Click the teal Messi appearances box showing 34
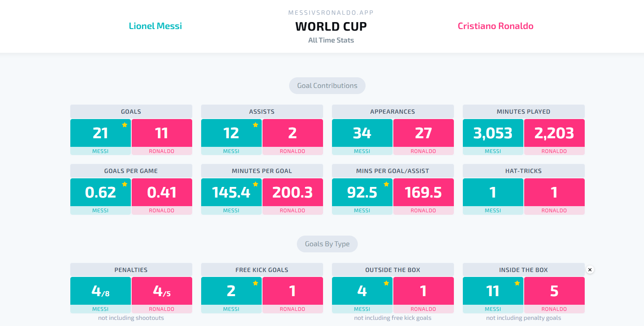The image size is (644, 326). tap(362, 133)
